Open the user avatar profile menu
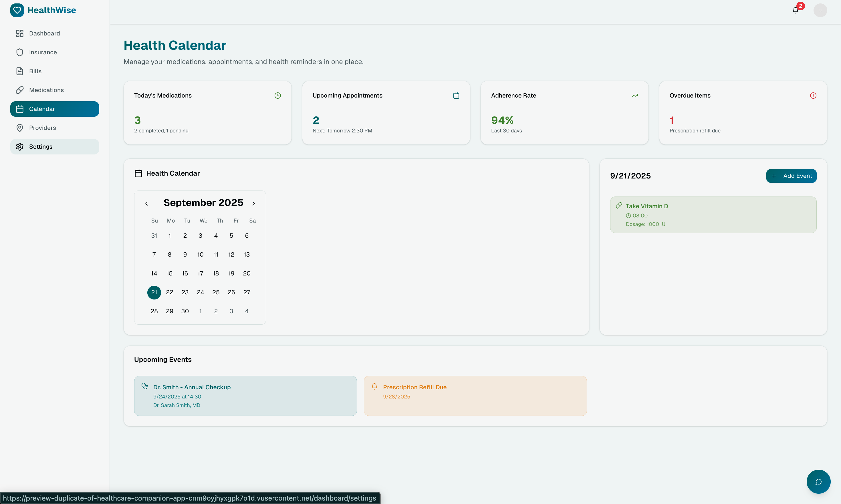This screenshot has height=504, width=841. pos(820,10)
